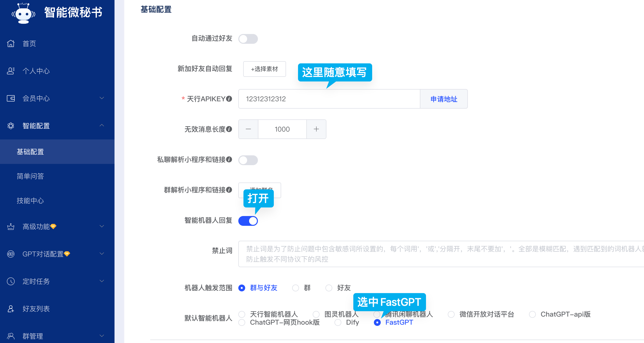The height and width of the screenshot is (343, 644).
Task: Click the info icon beside 群解析小程序和链接
Action: click(x=229, y=190)
